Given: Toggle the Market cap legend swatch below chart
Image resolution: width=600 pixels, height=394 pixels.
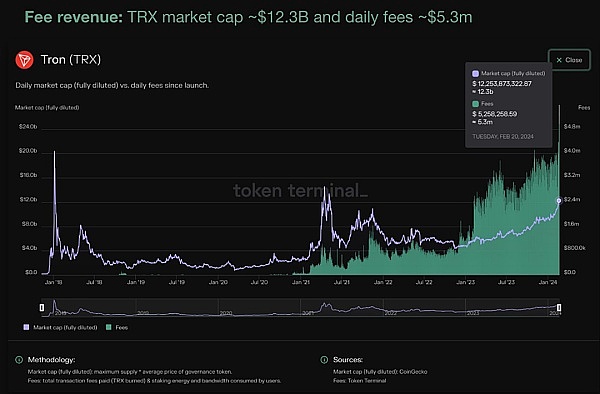Looking at the screenshot, I should 26,327.
